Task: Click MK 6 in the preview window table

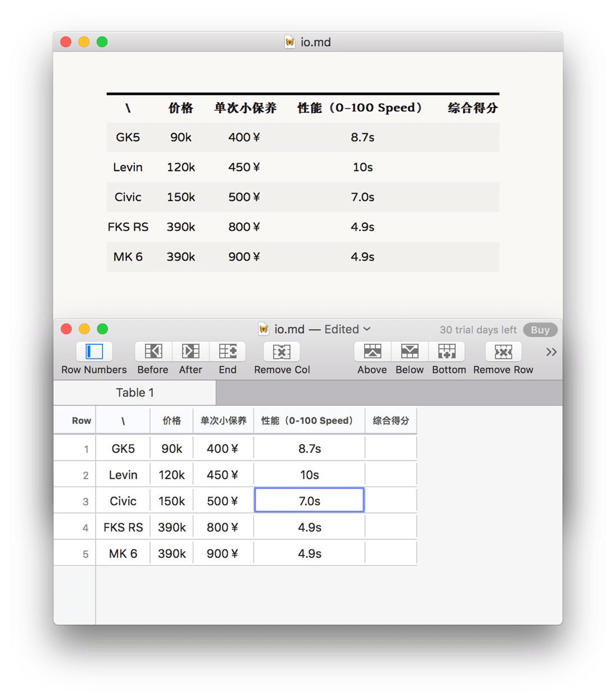Action: point(128,256)
